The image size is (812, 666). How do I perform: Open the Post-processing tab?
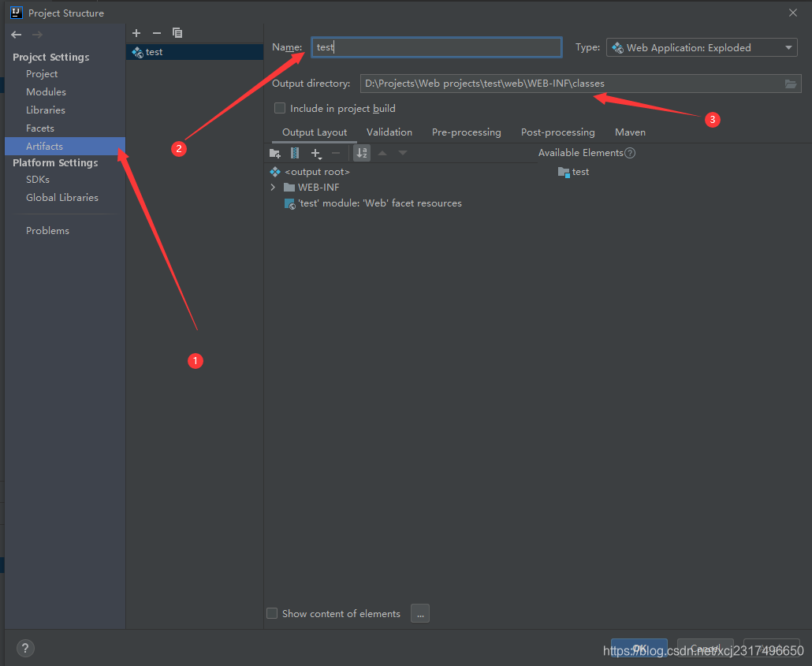coord(557,132)
